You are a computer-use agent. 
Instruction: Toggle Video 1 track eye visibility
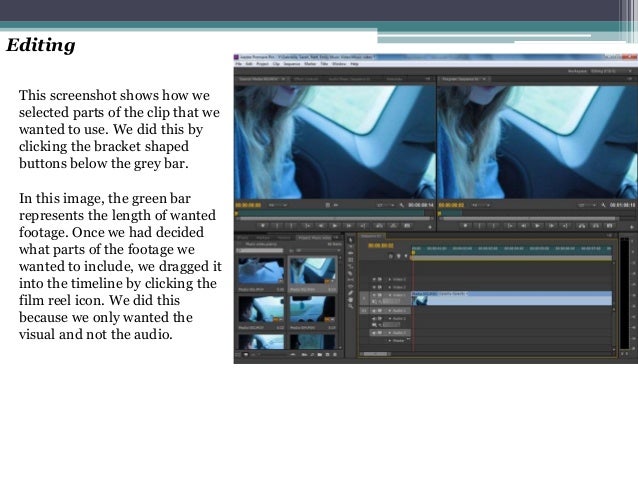[x=374, y=295]
